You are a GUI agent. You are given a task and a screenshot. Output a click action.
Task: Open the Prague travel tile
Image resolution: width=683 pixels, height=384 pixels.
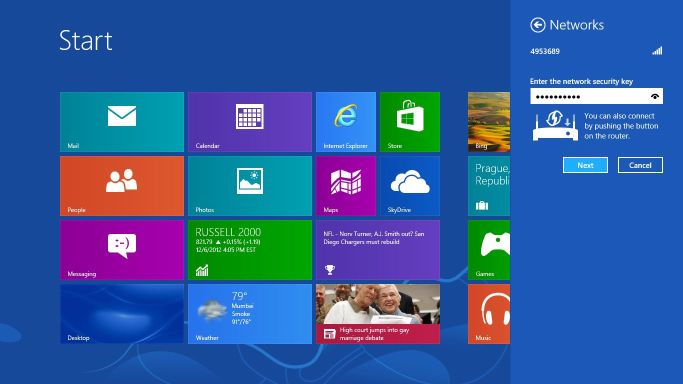(489, 186)
